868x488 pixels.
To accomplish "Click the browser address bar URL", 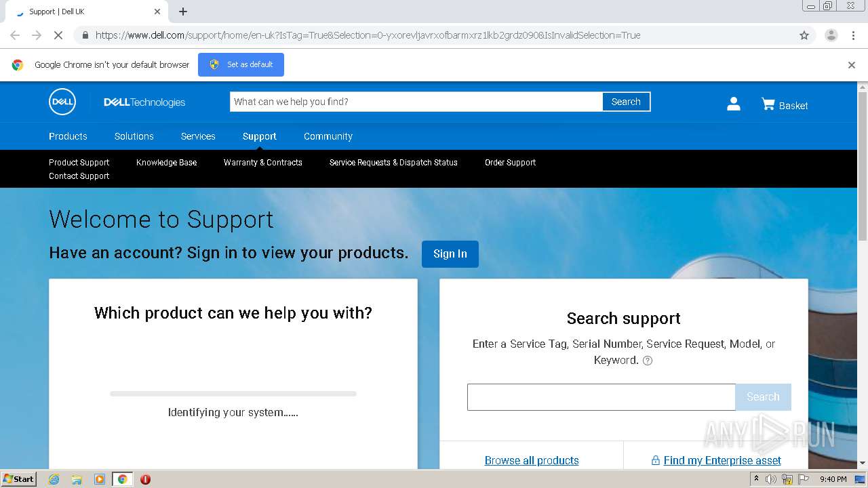I will (x=368, y=35).
